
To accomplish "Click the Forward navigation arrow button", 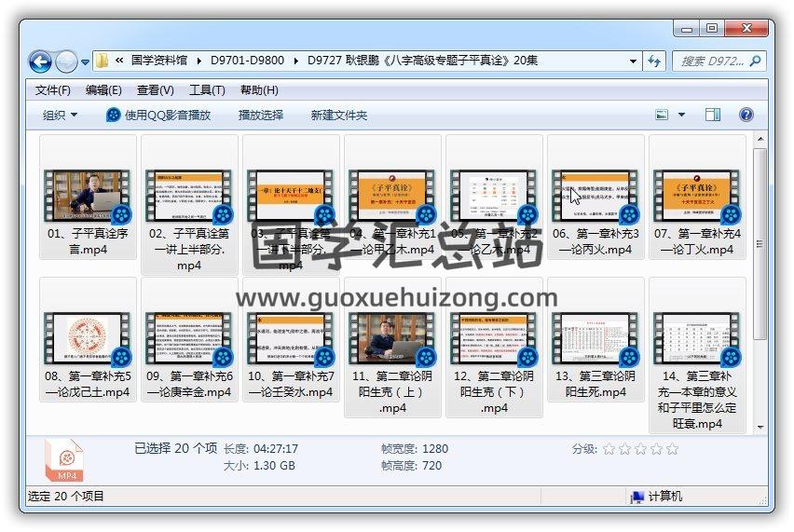I will coord(66,62).
